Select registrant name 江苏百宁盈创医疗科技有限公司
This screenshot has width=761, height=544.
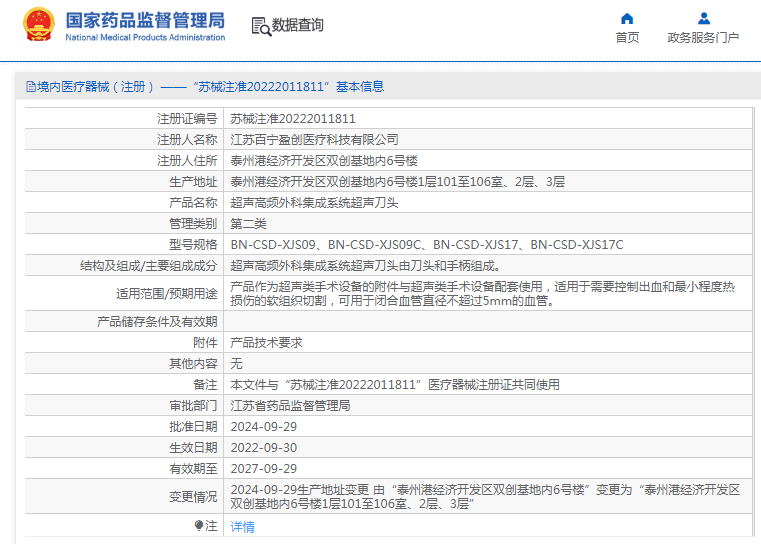coord(314,140)
